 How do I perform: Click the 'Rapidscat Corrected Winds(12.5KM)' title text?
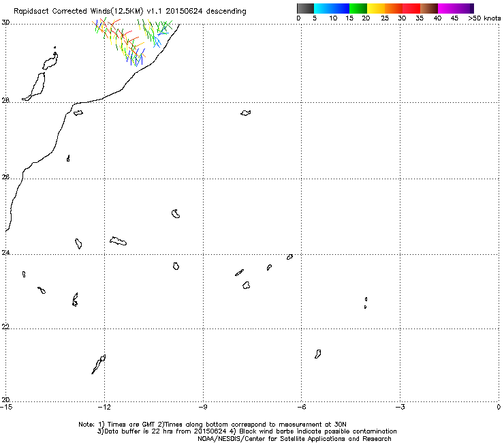78,12
